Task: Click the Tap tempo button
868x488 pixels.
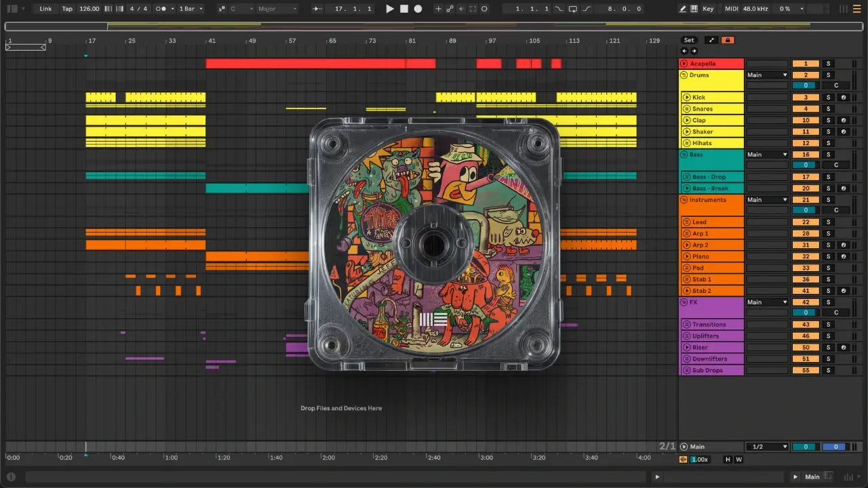Action: coord(67,9)
